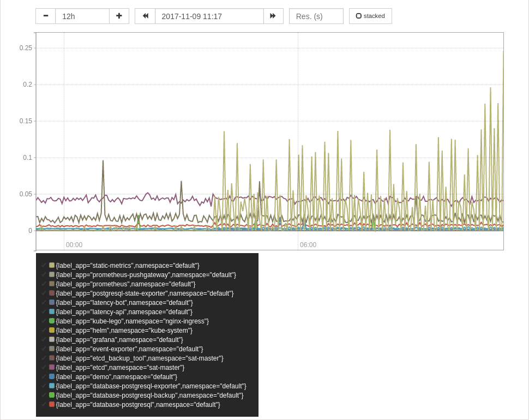Click the Res. (s) resolution field
This screenshot has width=529, height=420.
pyautogui.click(x=316, y=16)
